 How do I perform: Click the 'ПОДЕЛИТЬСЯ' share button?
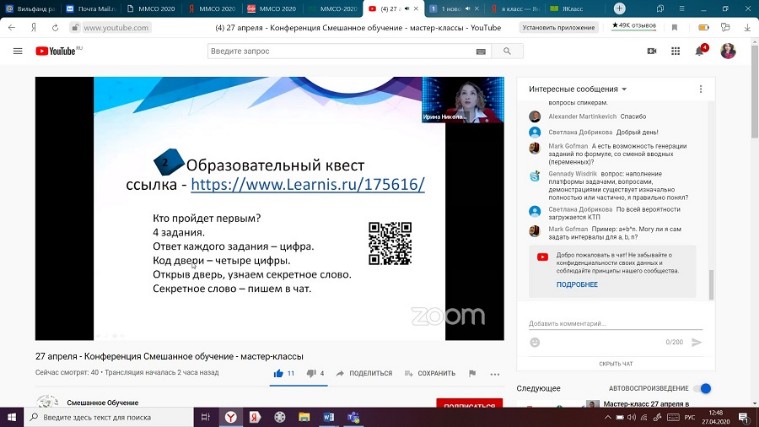[x=364, y=373]
